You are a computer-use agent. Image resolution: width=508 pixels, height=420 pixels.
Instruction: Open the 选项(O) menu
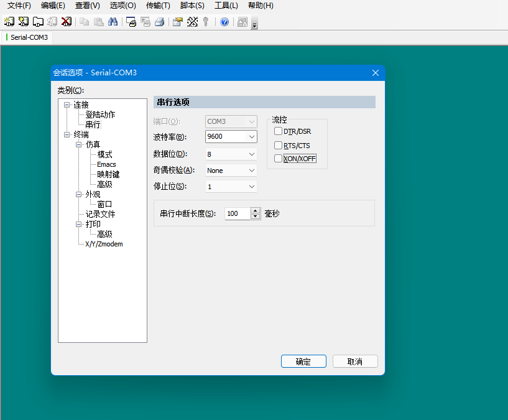122,6
